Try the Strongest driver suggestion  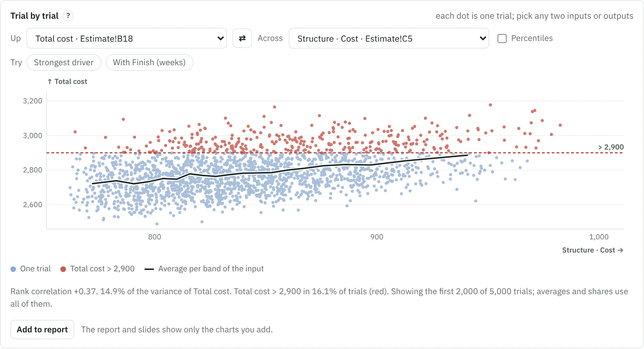click(x=64, y=62)
